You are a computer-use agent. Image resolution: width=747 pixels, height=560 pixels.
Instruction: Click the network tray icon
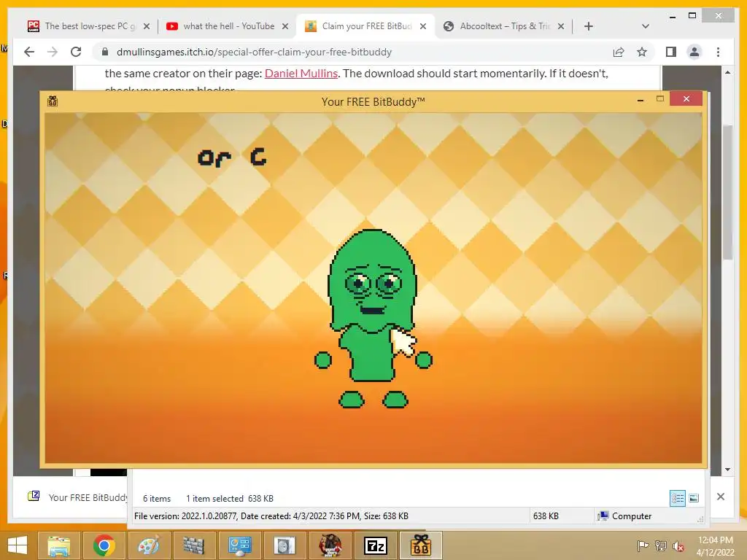tap(660, 545)
